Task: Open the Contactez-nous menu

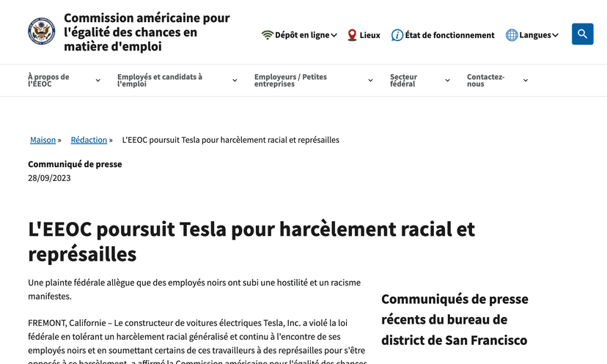Action: point(485,80)
